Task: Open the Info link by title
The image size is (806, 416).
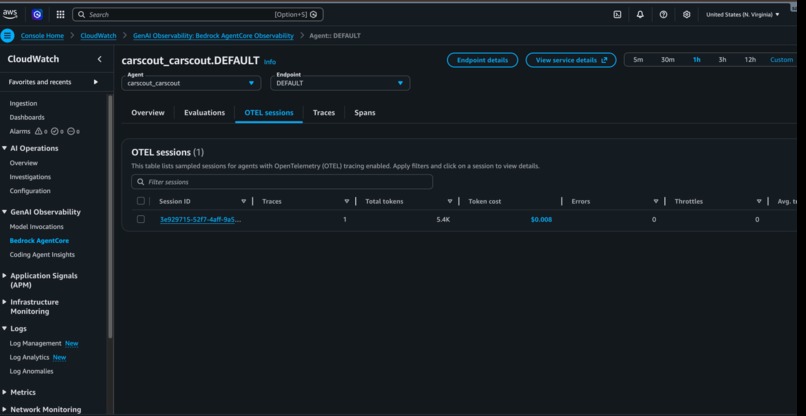Action: (270, 62)
